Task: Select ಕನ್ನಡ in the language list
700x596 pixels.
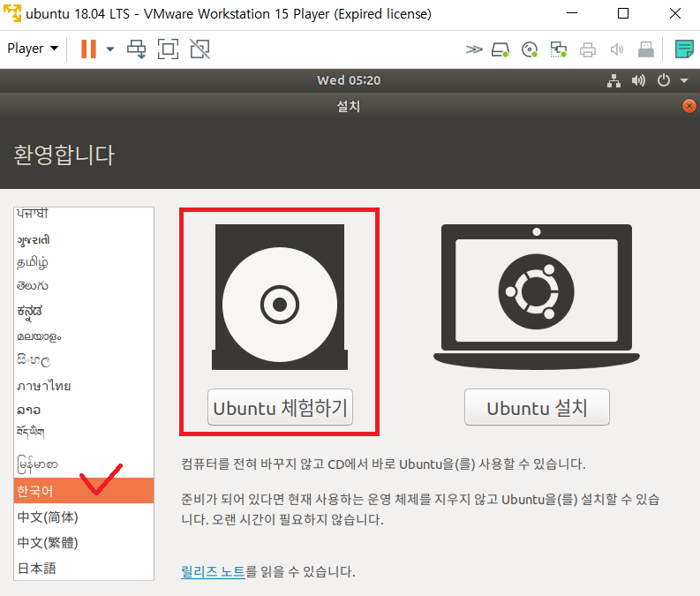Action: 84,311
